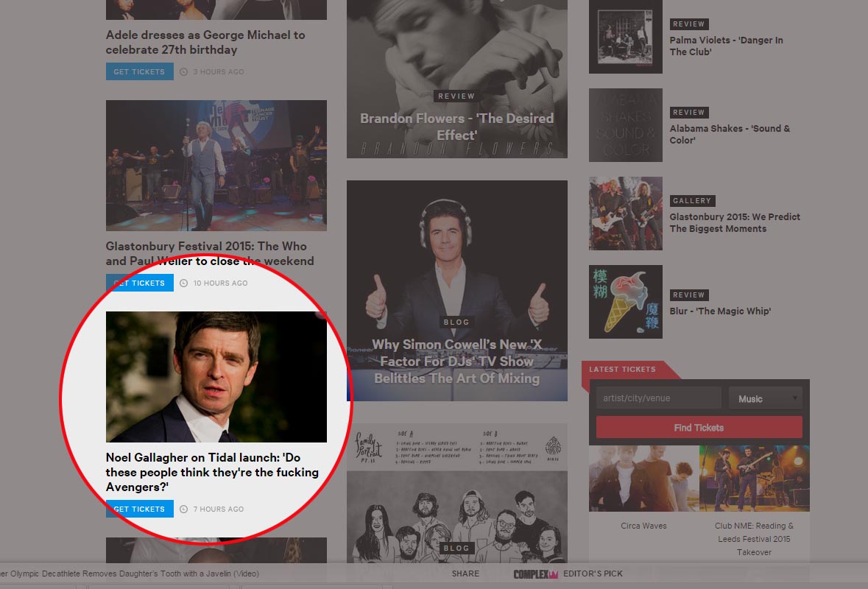The height and width of the screenshot is (589, 868).
Task: Open the Circa Waves ticket link
Action: click(643, 526)
